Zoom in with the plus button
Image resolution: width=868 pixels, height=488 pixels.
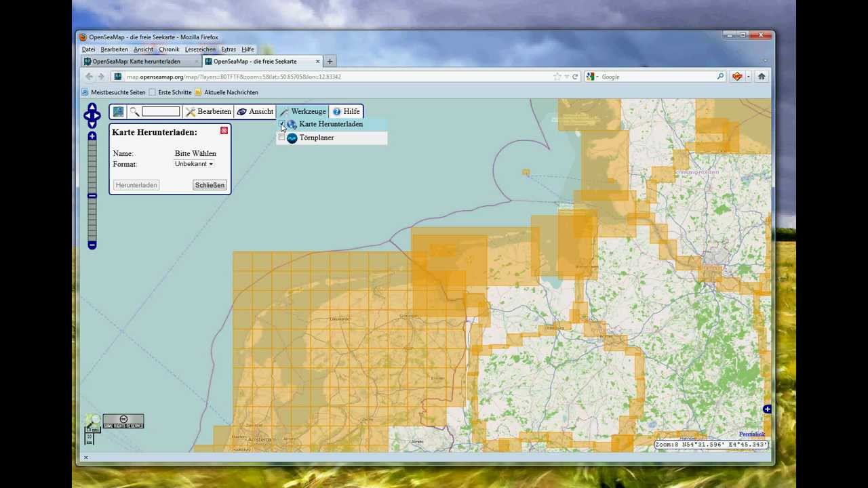(92, 136)
